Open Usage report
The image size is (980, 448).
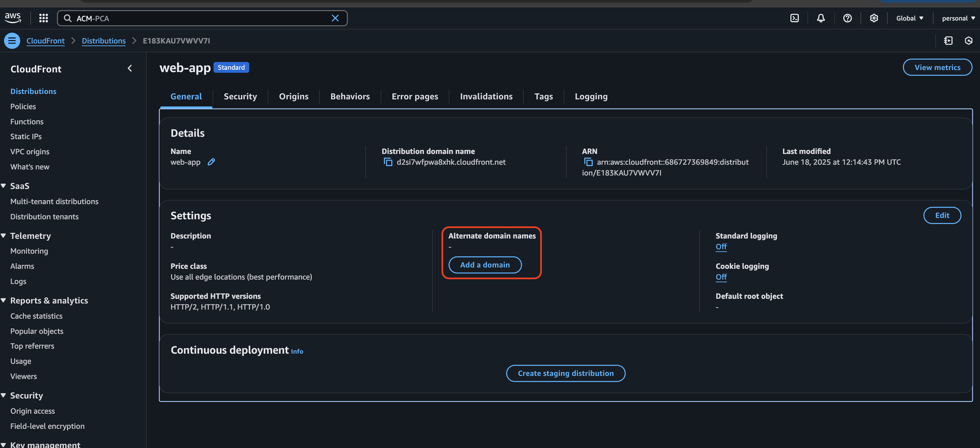point(21,361)
